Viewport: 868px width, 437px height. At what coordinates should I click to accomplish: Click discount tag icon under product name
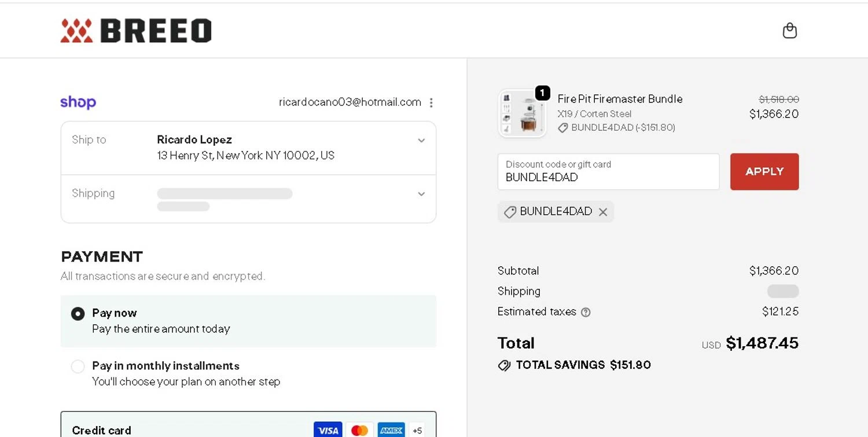[562, 128]
